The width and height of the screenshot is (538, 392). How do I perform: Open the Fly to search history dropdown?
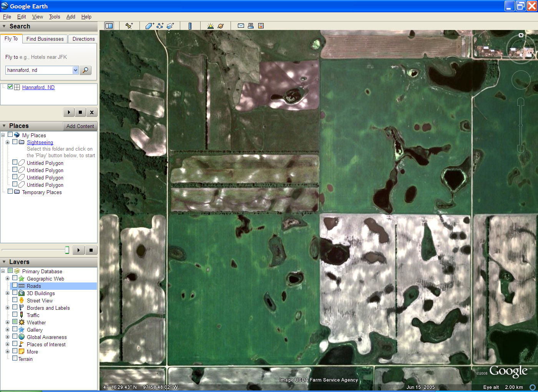[75, 70]
